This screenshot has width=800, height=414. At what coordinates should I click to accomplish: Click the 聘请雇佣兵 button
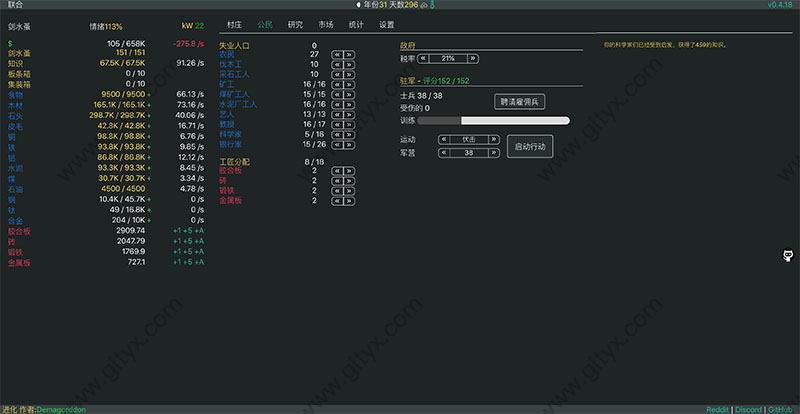(520, 102)
